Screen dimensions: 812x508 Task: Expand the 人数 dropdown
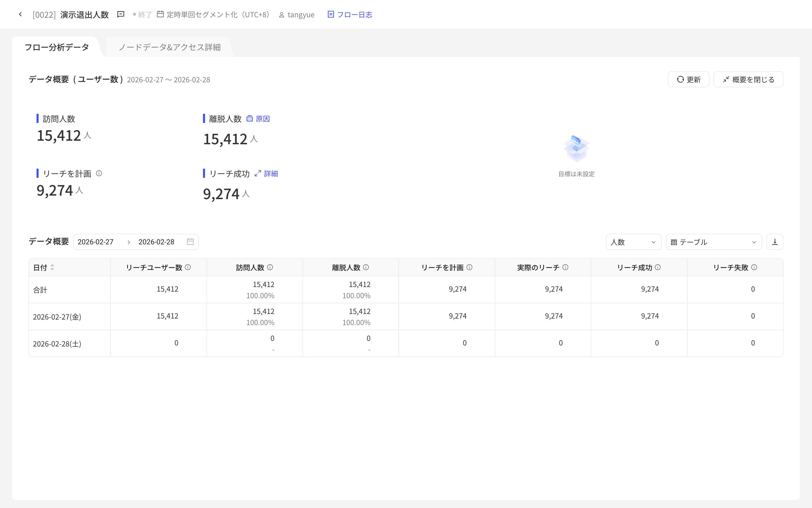634,242
